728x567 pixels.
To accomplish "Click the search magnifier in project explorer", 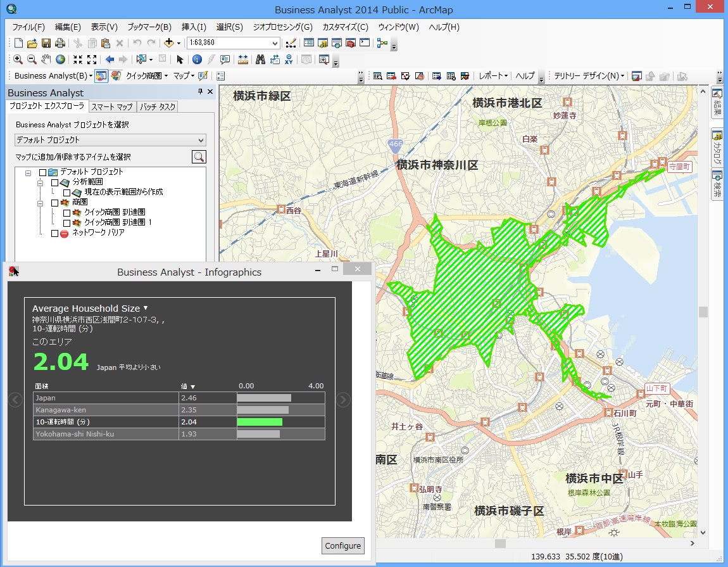I will (199, 157).
